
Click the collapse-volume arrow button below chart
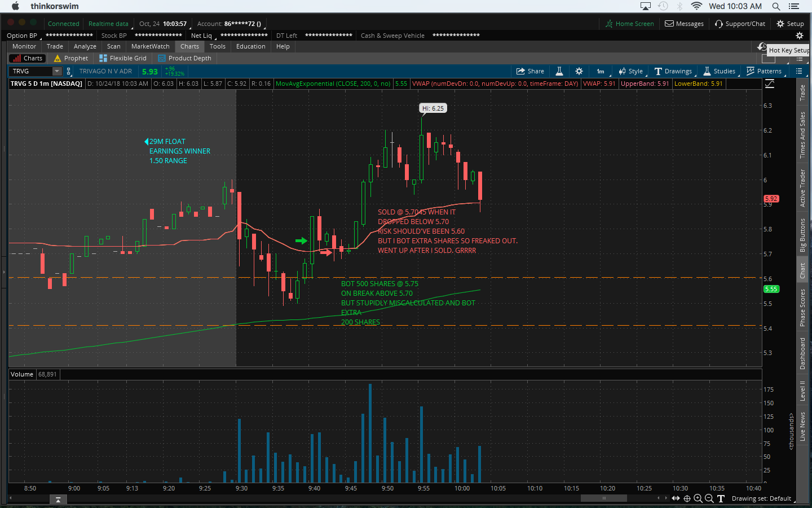(58, 500)
